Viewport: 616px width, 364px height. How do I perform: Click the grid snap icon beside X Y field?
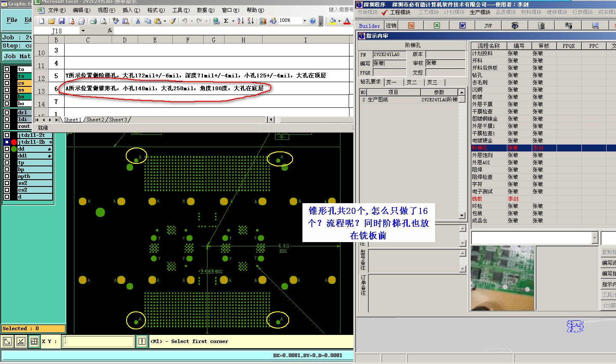click(34, 341)
